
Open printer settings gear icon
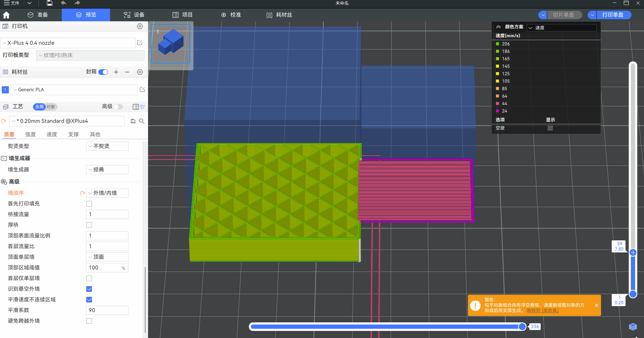click(x=140, y=26)
